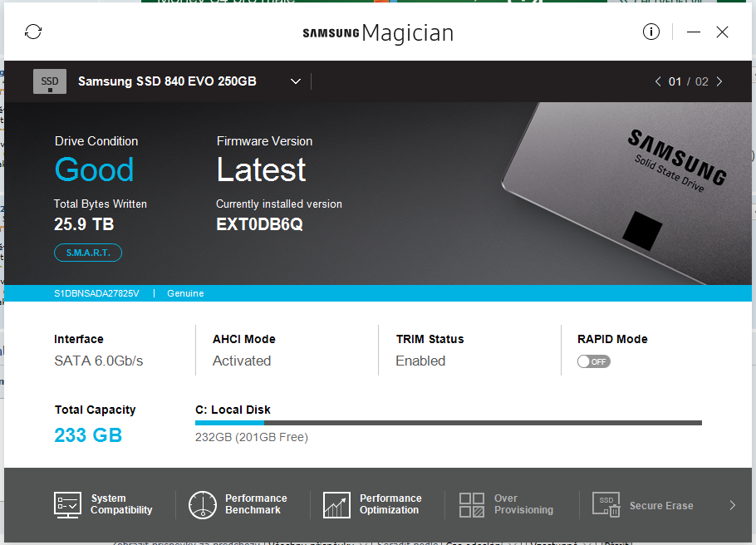
Task: Click the SATA 6.0Gb/s interface value
Action: click(x=98, y=361)
